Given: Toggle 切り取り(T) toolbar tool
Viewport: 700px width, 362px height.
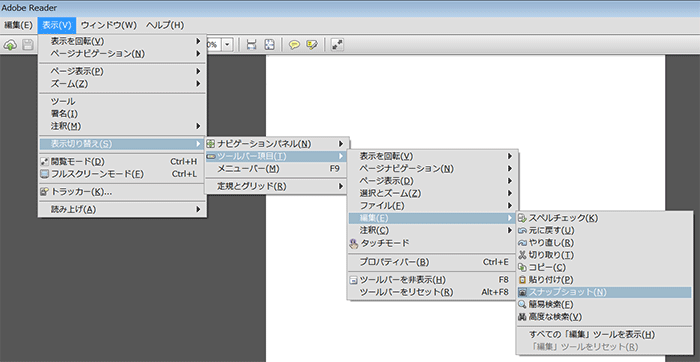Looking at the screenshot, I should tap(604, 255).
